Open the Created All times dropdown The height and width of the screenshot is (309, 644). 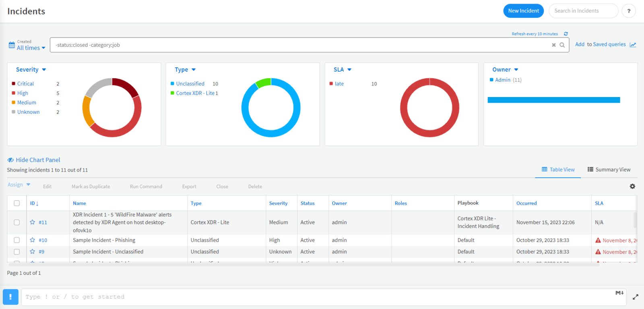point(27,45)
